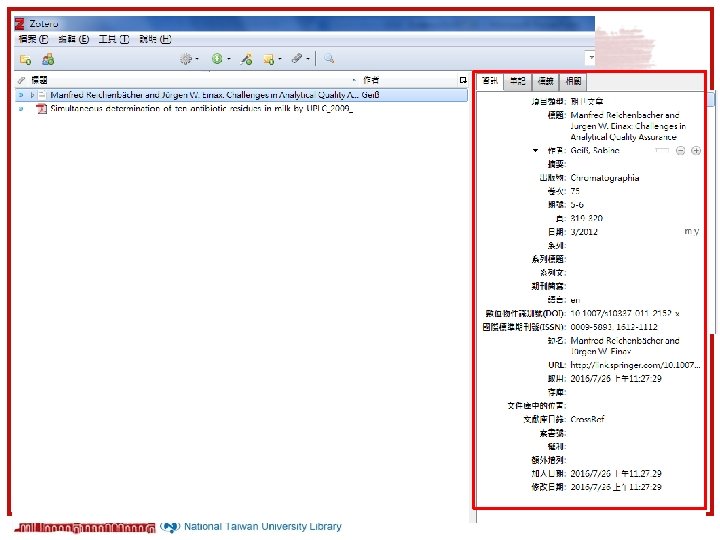The image size is (720, 540).
Task: Click the issue value 5-6
Action: pos(577,205)
